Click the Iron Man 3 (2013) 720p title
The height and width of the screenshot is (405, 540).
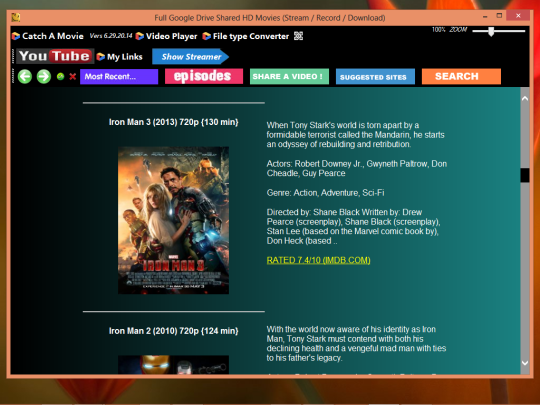click(x=174, y=122)
